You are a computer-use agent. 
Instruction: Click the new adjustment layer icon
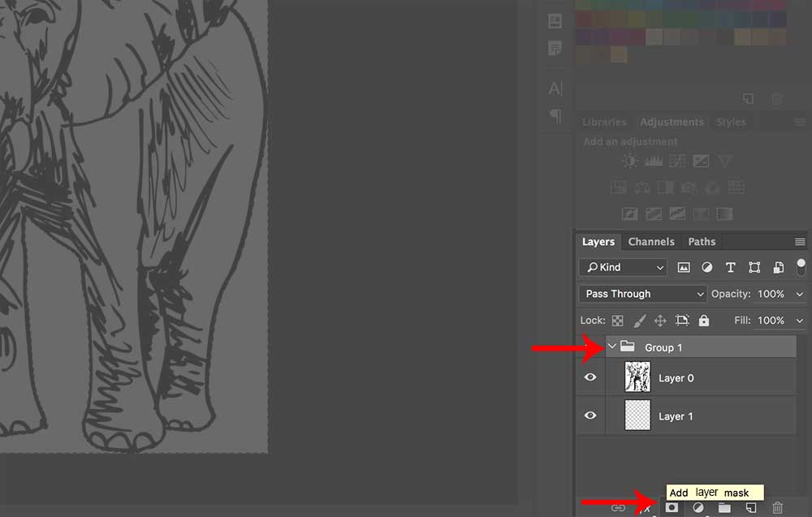(698, 508)
